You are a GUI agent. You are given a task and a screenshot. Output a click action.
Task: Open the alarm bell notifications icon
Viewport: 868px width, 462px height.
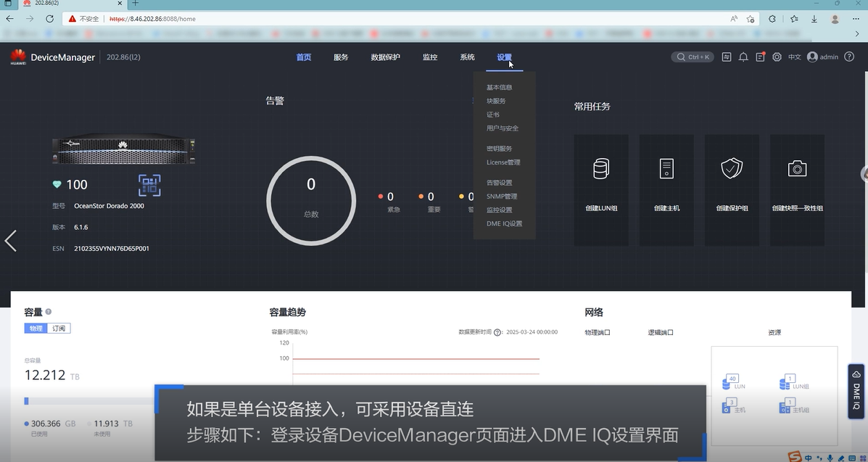[x=743, y=57]
